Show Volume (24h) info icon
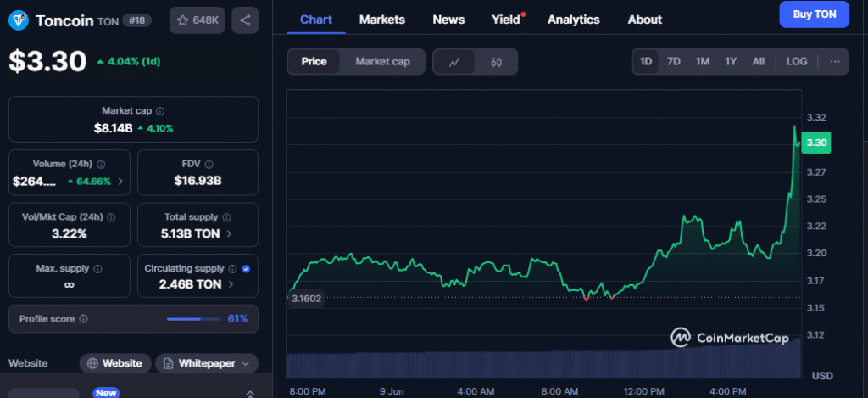The image size is (868, 398). pos(102,164)
